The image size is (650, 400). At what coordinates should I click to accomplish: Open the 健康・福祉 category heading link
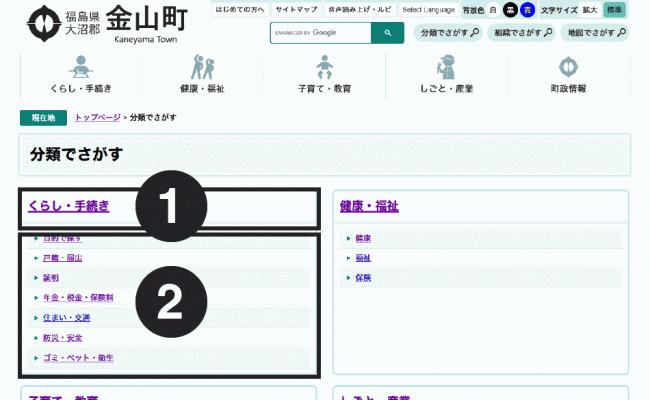pos(369,206)
